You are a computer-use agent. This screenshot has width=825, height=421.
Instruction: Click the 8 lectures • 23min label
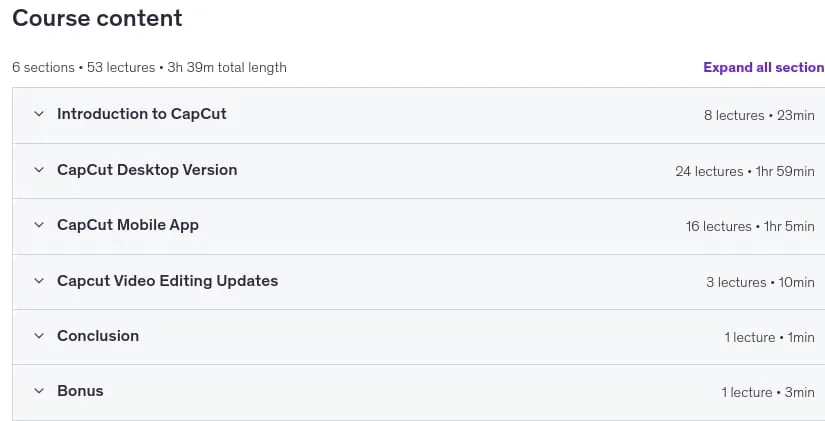[x=759, y=115]
